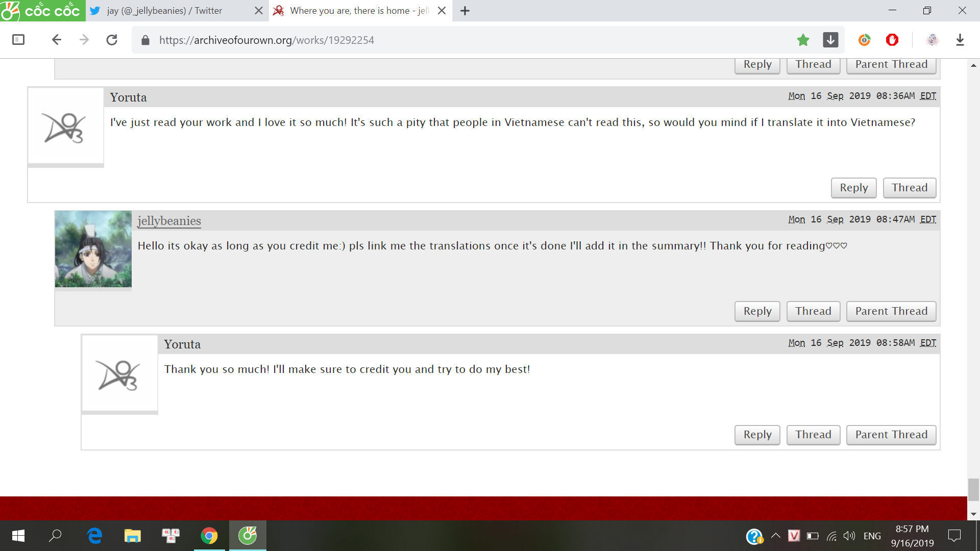This screenshot has width=980, height=551.
Task: Reload the page with refresh icon
Action: [112, 40]
